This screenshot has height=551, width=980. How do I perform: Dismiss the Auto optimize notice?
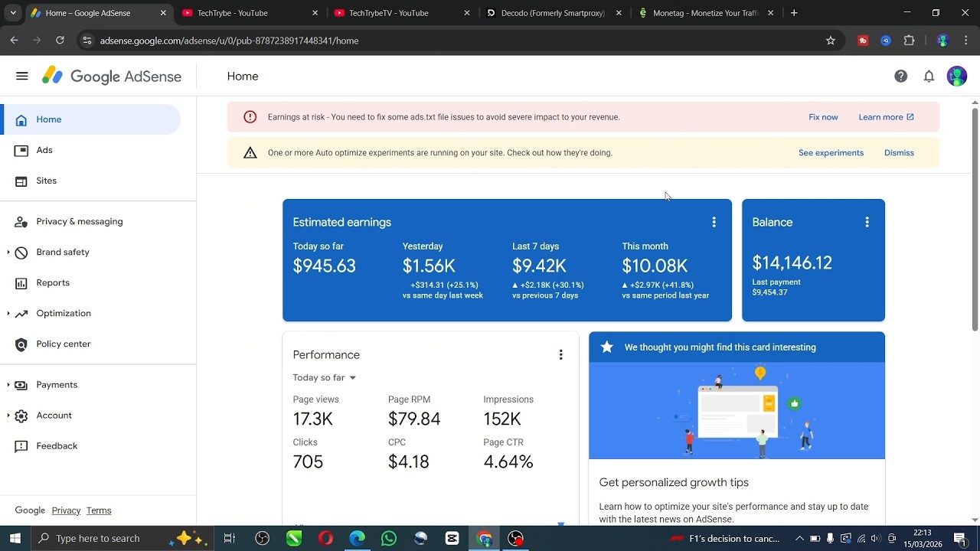pyautogui.click(x=899, y=152)
